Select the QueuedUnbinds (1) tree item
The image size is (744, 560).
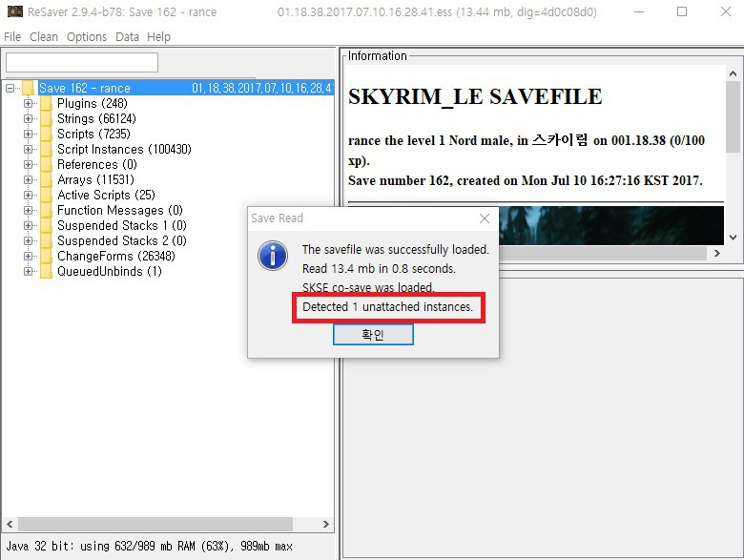(x=109, y=272)
